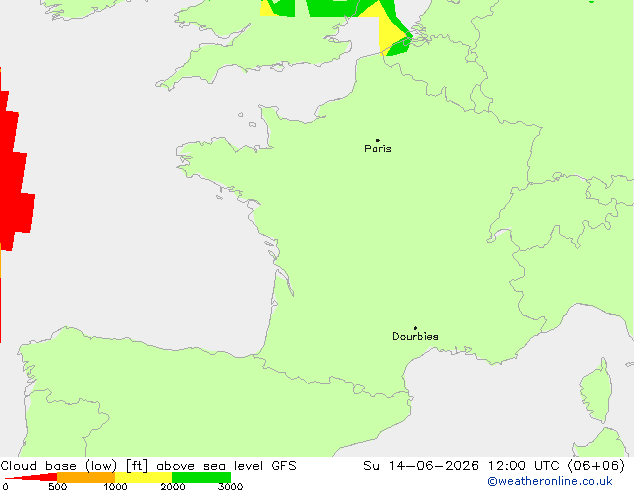Click the Paris location dot marker
This screenshot has width=634, height=490.
coord(378,140)
